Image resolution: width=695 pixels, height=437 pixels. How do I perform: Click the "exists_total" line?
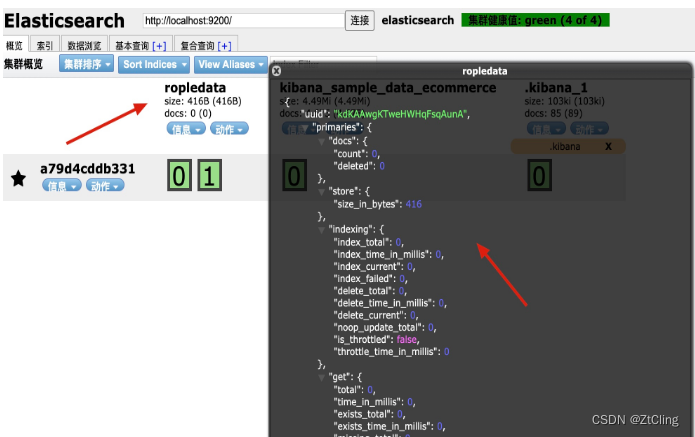point(369,414)
